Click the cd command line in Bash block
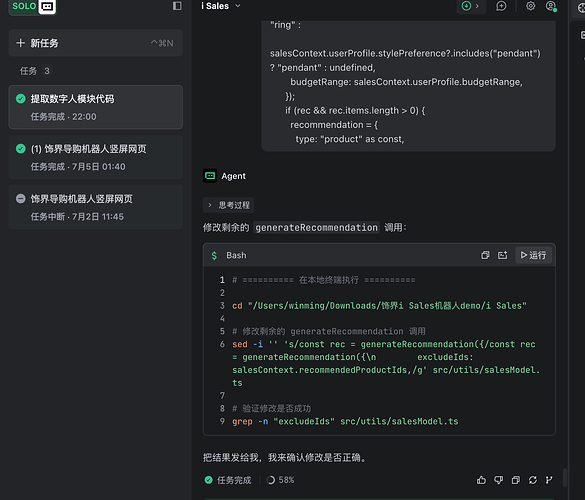 pyautogui.click(x=379, y=306)
